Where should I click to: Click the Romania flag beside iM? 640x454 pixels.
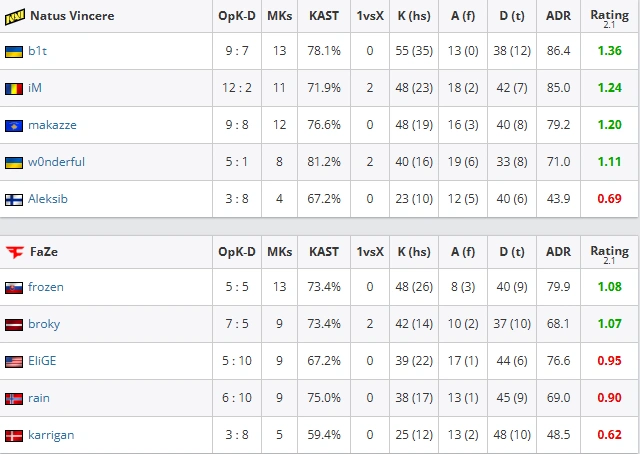(x=14, y=89)
